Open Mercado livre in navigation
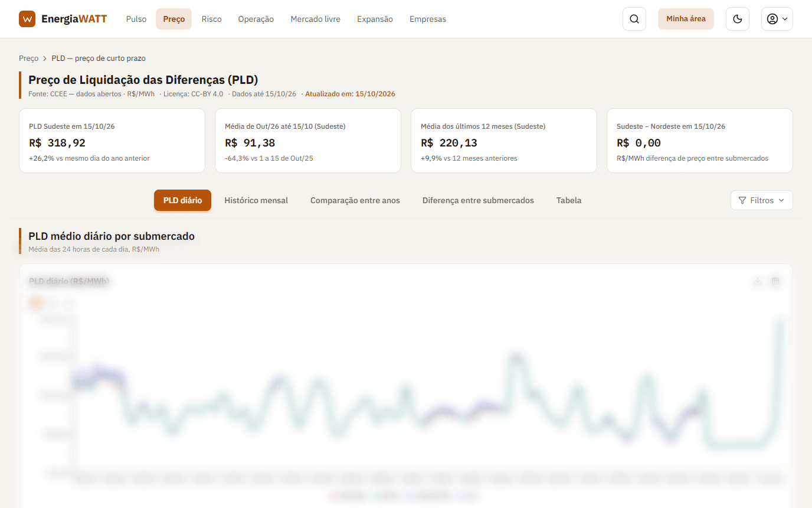The height and width of the screenshot is (508, 812). [x=315, y=19]
